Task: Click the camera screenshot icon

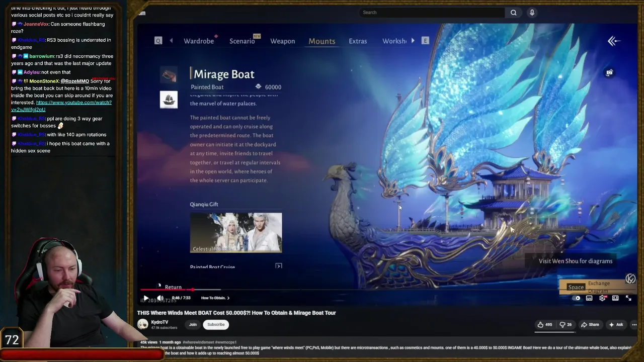Action: [609, 72]
